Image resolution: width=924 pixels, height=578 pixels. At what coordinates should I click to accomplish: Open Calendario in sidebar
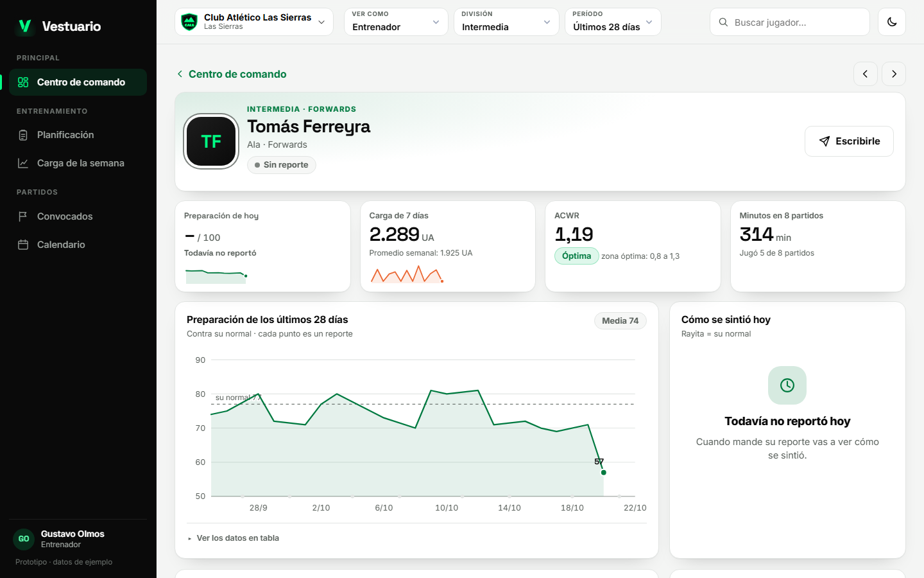(78, 245)
